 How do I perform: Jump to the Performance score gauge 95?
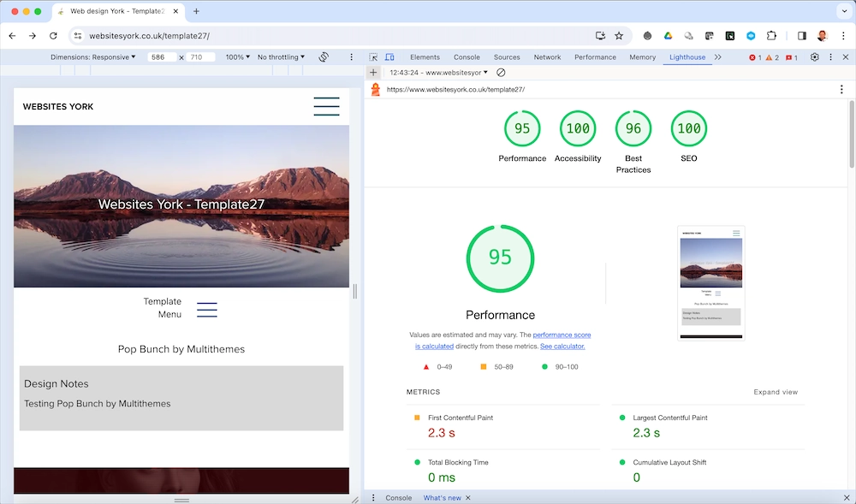pyautogui.click(x=522, y=128)
